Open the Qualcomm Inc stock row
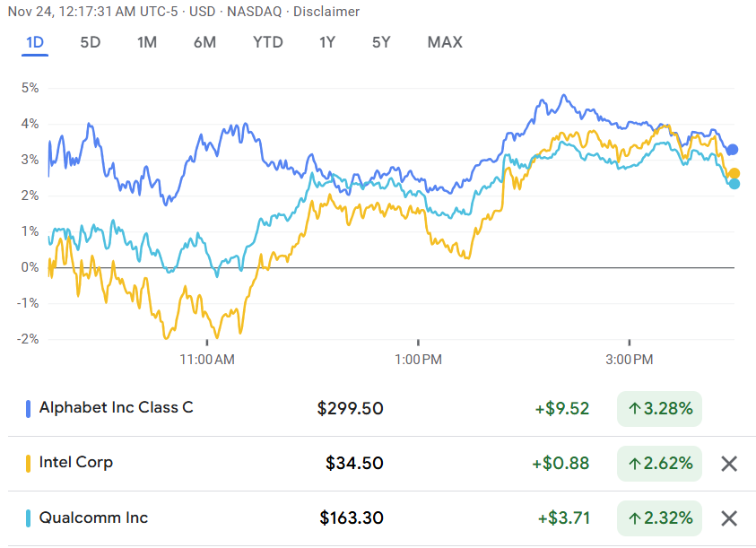The height and width of the screenshot is (548, 756). coord(93,518)
